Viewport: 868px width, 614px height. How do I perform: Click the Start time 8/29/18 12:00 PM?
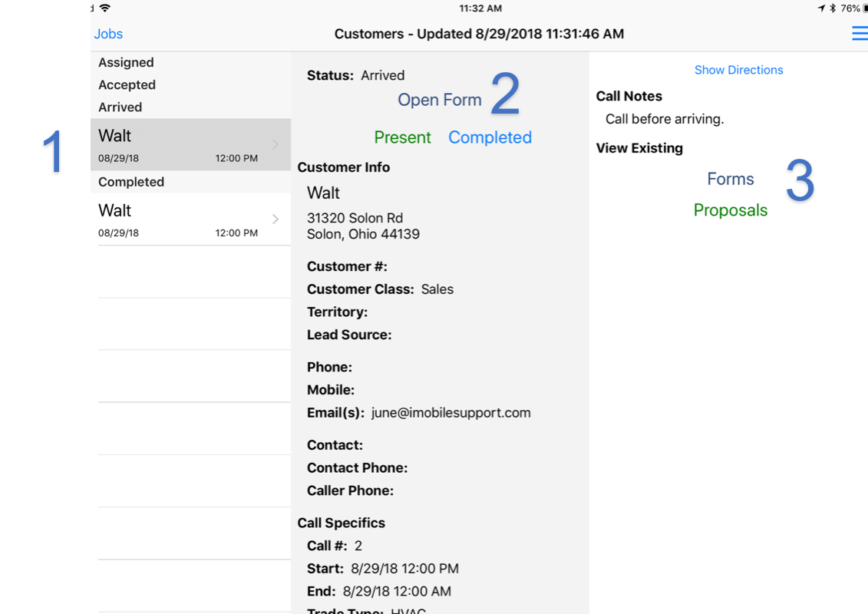click(404, 569)
